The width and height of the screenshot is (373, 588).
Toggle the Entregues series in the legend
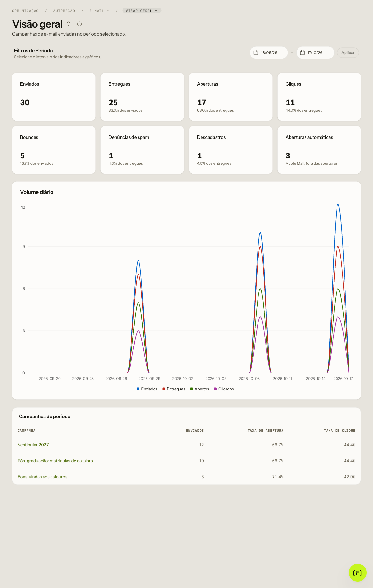pos(174,389)
